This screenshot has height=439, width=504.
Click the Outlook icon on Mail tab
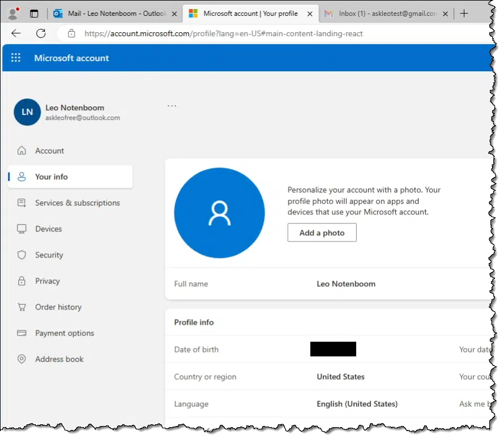(x=58, y=14)
